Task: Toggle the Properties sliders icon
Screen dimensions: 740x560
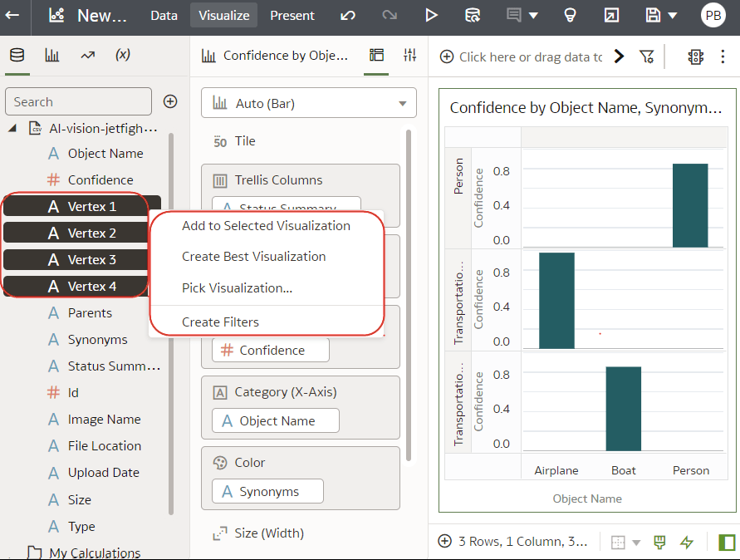Action: click(x=409, y=56)
